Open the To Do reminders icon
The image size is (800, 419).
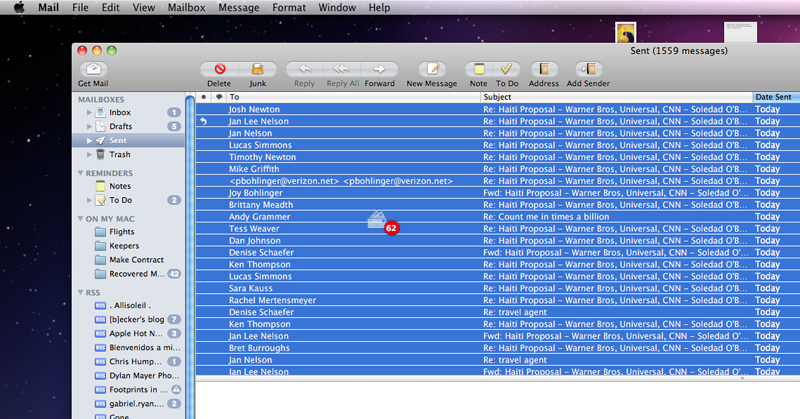pyautogui.click(x=101, y=200)
